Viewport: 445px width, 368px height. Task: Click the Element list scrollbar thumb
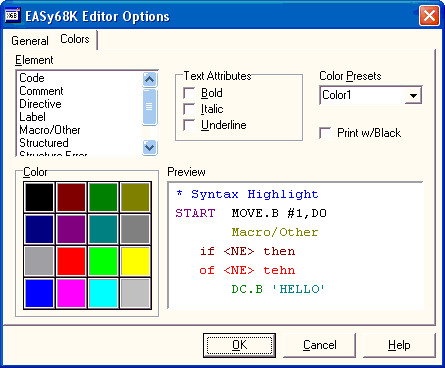pos(150,107)
